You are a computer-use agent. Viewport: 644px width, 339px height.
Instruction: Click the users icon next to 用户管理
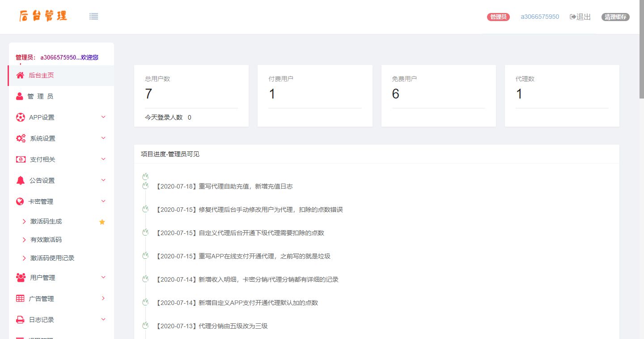(x=21, y=277)
